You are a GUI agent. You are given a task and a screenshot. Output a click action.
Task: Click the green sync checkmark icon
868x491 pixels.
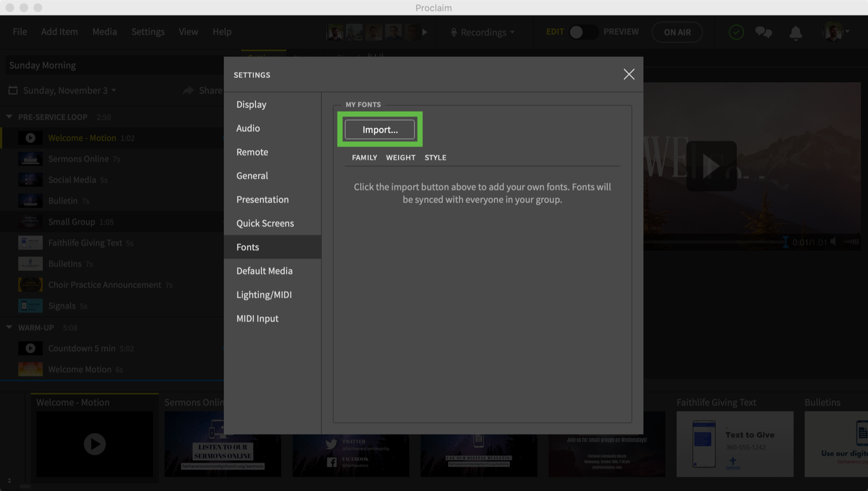736,32
